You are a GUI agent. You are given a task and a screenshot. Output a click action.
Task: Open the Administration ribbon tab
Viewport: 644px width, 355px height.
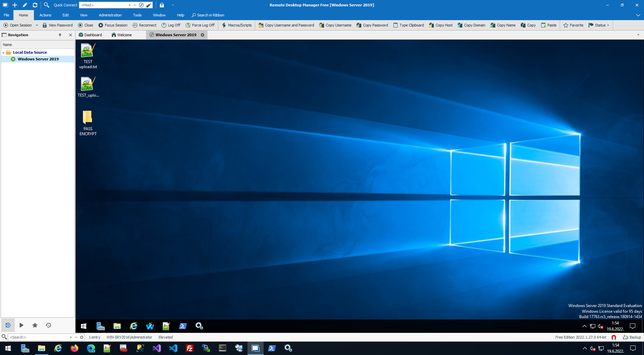point(110,15)
